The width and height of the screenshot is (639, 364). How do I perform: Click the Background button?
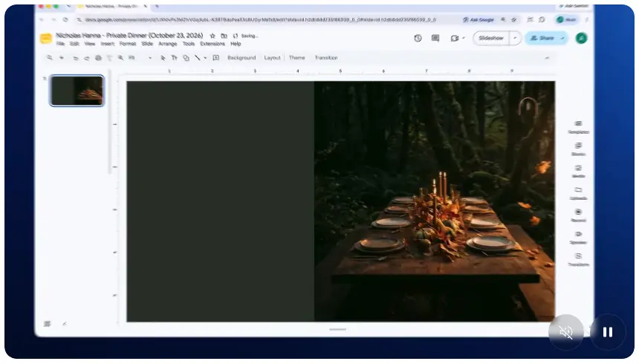[x=241, y=58]
